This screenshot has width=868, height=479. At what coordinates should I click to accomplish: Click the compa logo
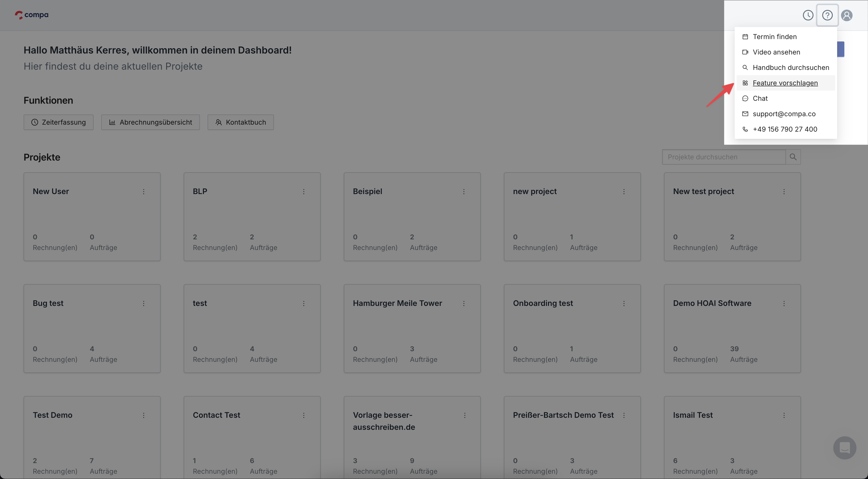(x=32, y=15)
